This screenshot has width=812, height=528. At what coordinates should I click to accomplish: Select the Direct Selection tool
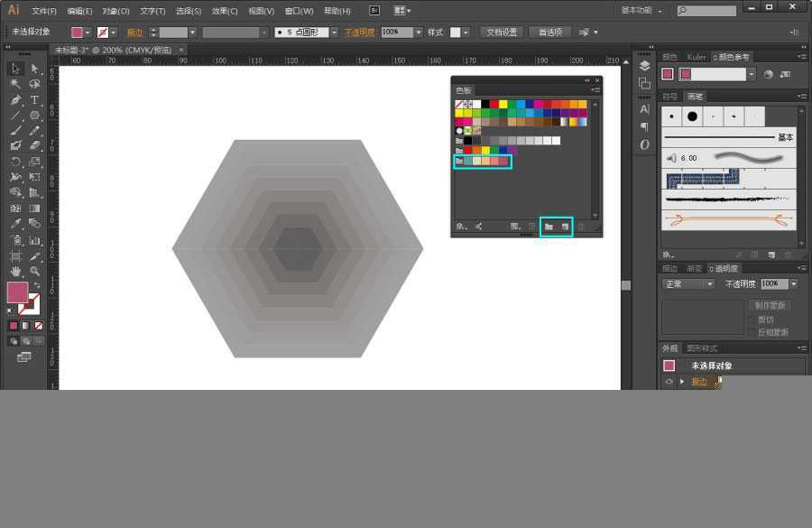point(34,69)
